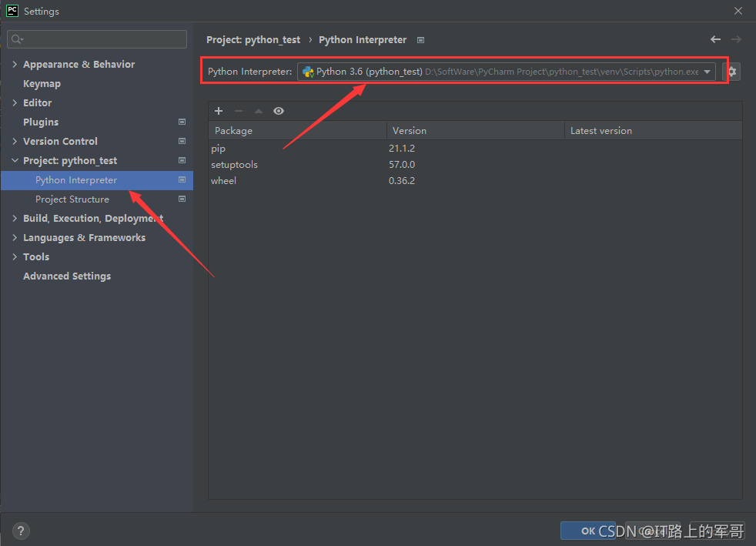Screen dimensions: 756x546
Task: Click version 21.1.2 of pip
Action: coord(402,149)
